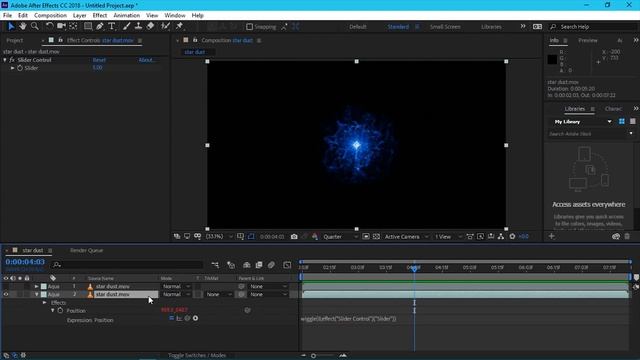The image size is (640, 360).
Task: Click the timeline zoom slider handle
Action: tap(313, 356)
